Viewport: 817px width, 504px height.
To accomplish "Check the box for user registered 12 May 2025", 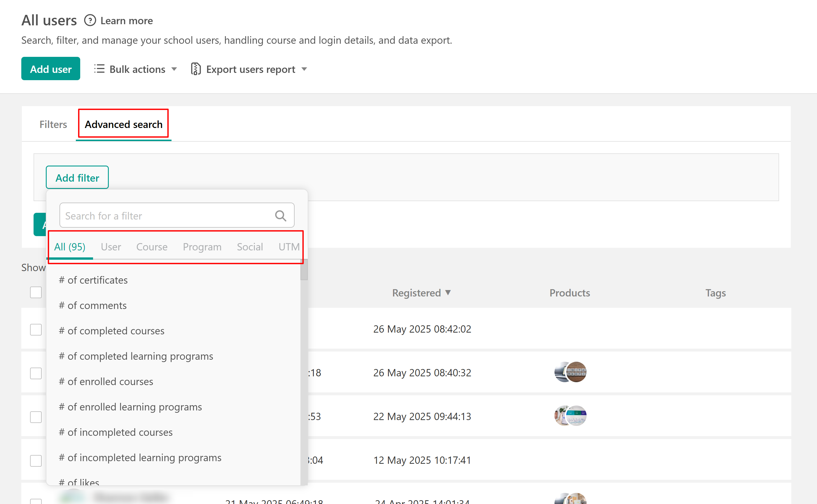I will pyautogui.click(x=36, y=460).
